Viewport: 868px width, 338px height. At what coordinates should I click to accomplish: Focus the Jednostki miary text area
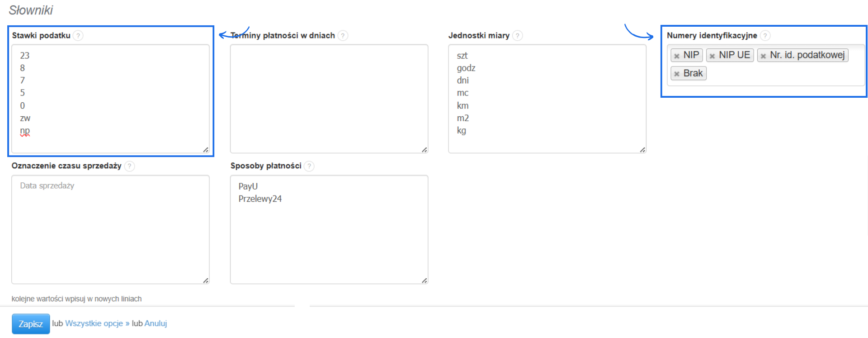(x=547, y=99)
